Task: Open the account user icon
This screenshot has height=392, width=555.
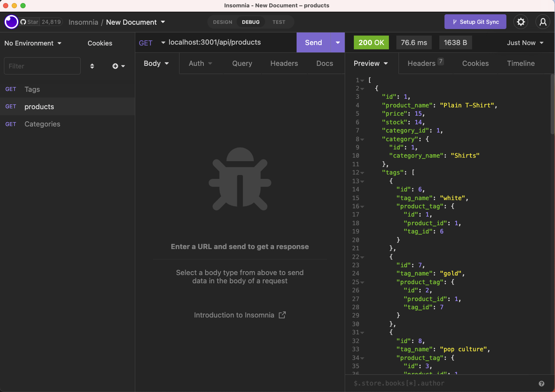Action: (543, 22)
